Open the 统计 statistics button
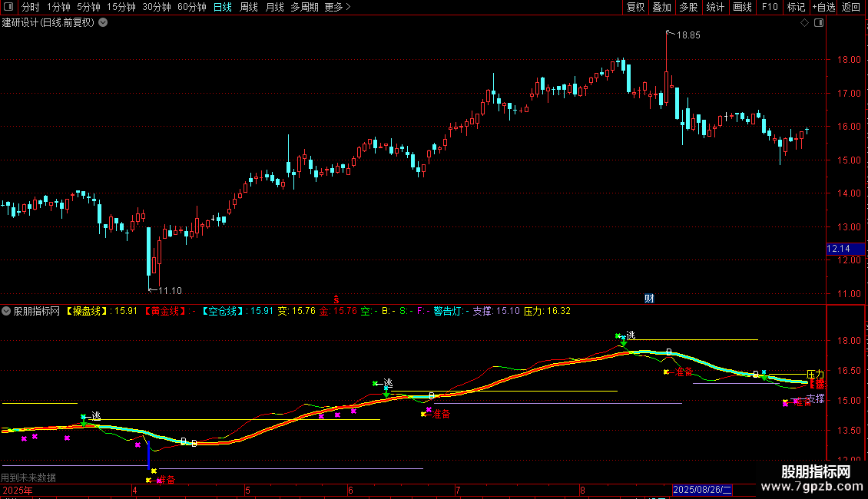The image size is (868, 499). (x=714, y=7)
